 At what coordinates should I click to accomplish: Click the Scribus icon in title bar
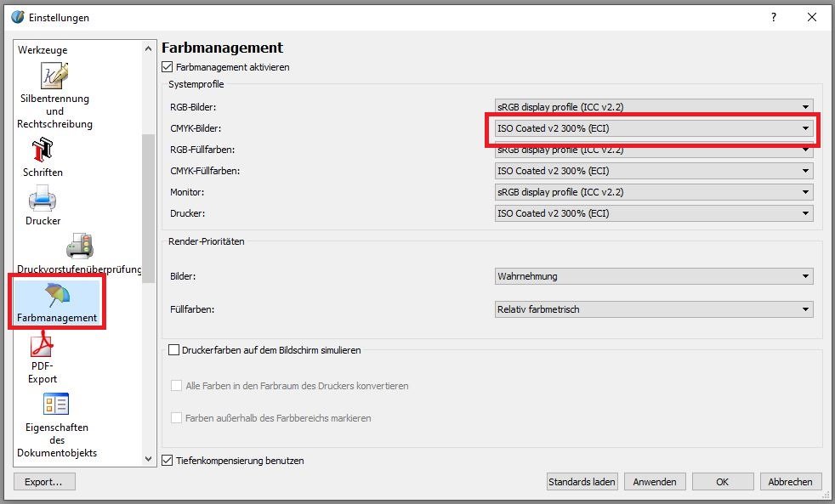pos(17,17)
